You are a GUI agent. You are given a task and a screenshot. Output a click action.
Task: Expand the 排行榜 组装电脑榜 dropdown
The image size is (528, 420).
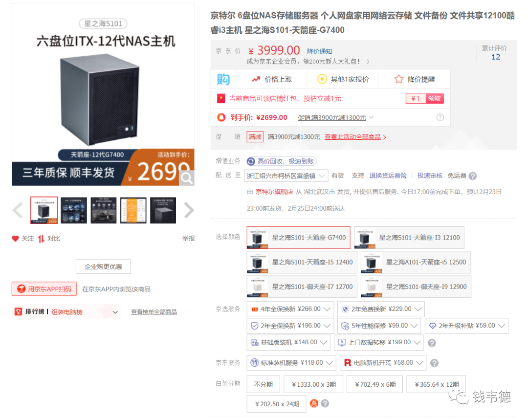pyautogui.click(x=66, y=312)
